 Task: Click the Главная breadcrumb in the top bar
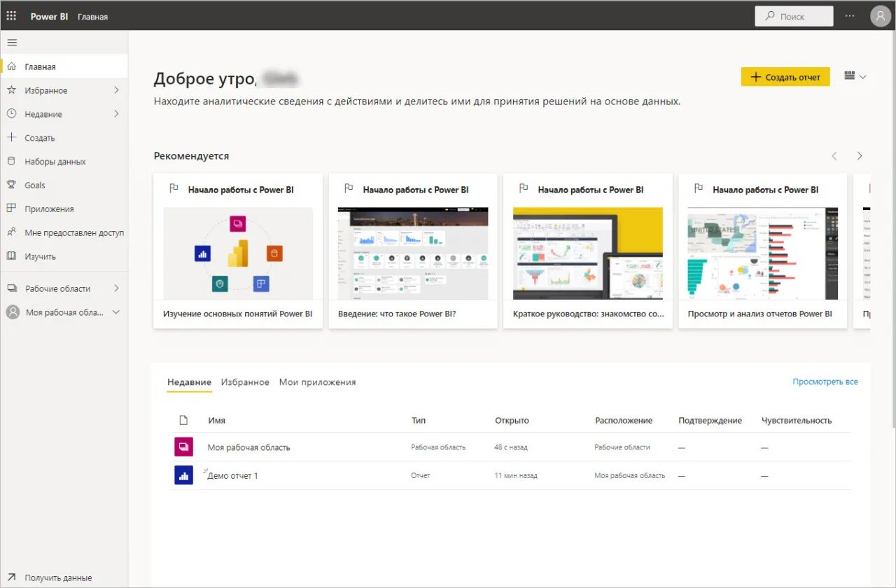[92, 16]
